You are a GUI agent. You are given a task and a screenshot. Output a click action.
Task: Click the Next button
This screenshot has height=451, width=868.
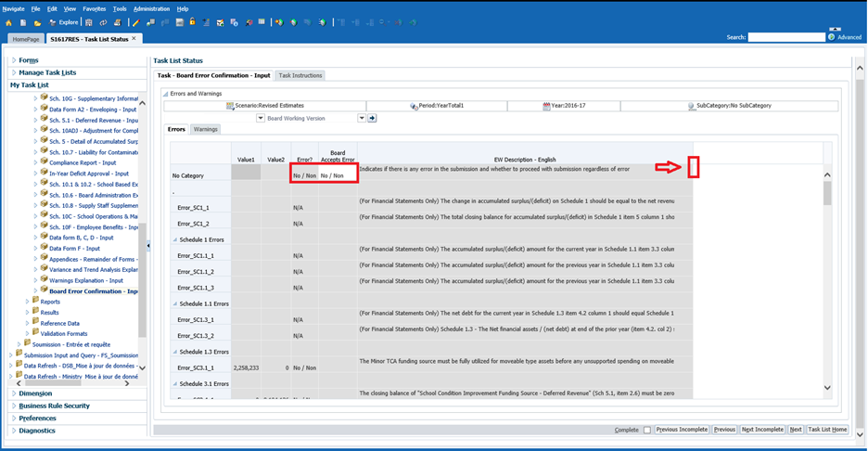796,430
